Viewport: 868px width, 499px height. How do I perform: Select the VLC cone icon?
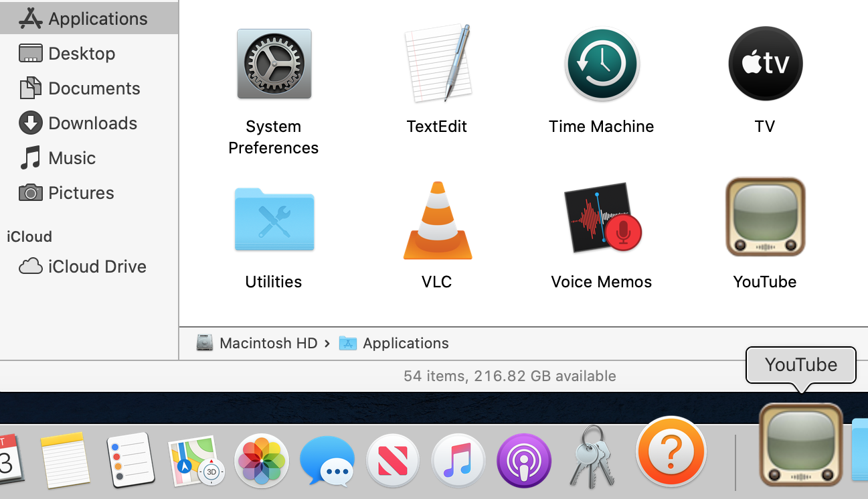click(x=438, y=220)
